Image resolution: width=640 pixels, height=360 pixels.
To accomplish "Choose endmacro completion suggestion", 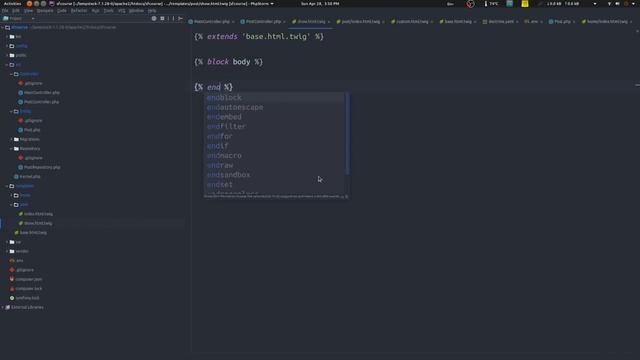I will [x=274, y=156].
